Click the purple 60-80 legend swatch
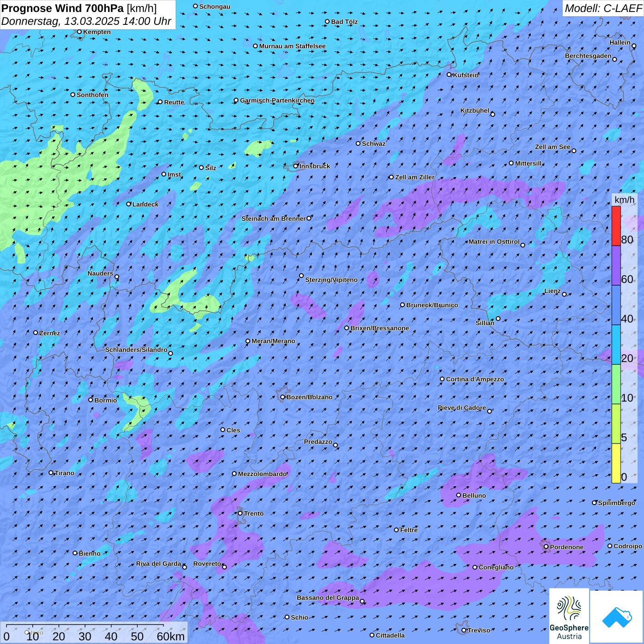Screen dimensions: 644x644 pos(616,266)
